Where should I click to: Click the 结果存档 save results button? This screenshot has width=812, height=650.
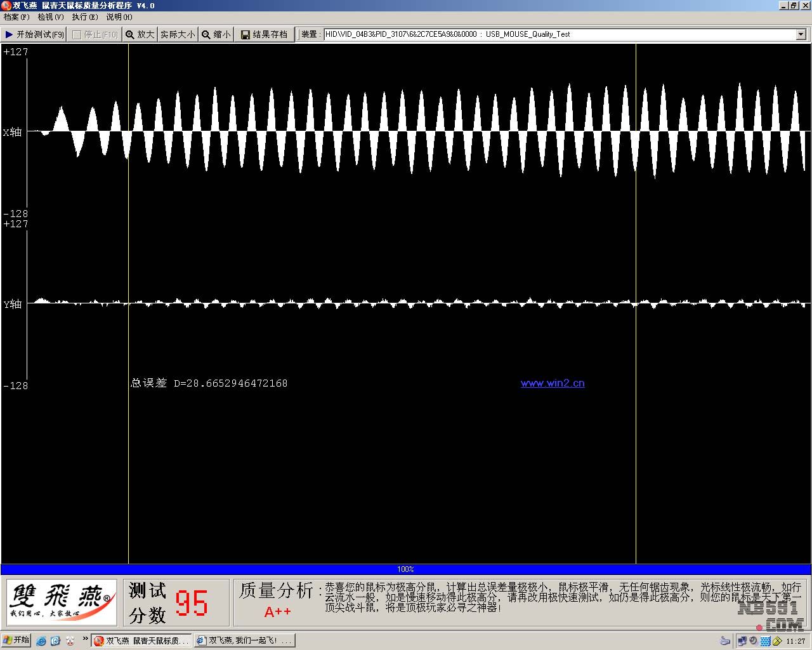[x=264, y=34]
